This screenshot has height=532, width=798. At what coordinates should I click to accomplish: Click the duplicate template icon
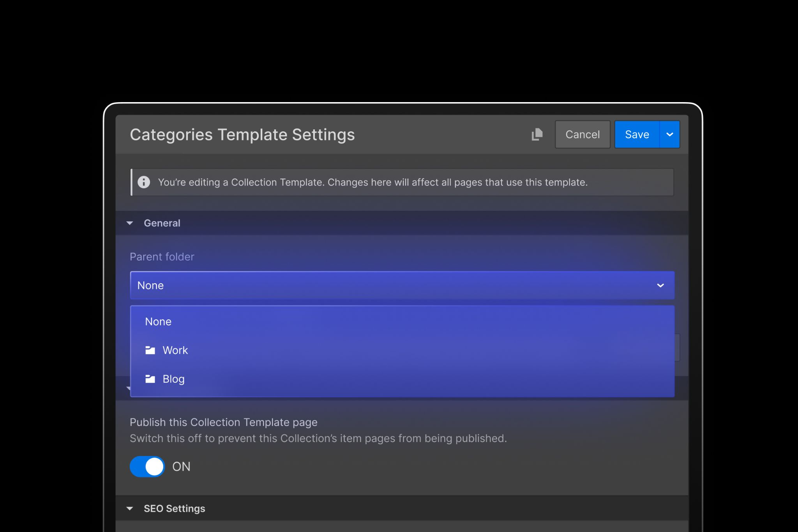(537, 134)
